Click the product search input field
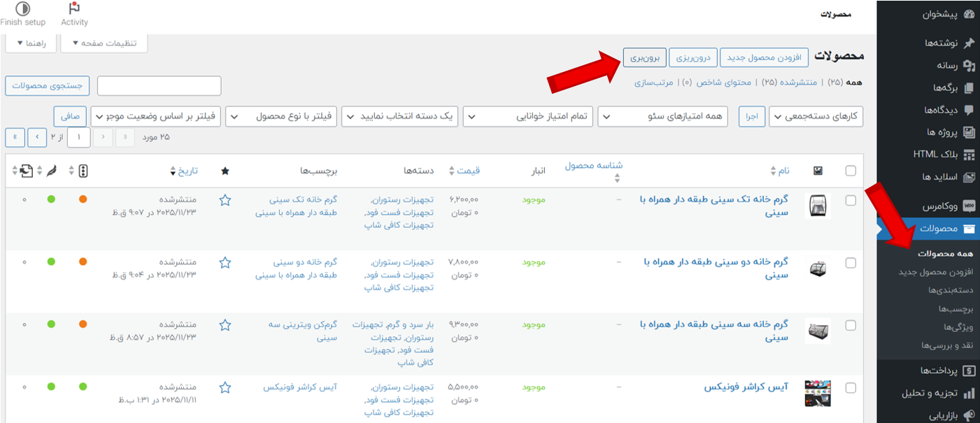980x423 pixels. point(159,86)
